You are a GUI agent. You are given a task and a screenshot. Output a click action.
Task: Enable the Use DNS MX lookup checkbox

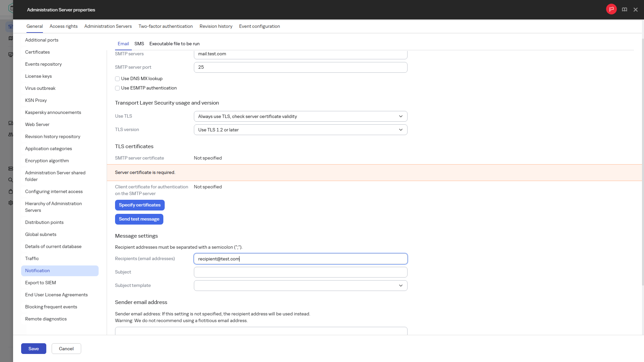point(117,79)
